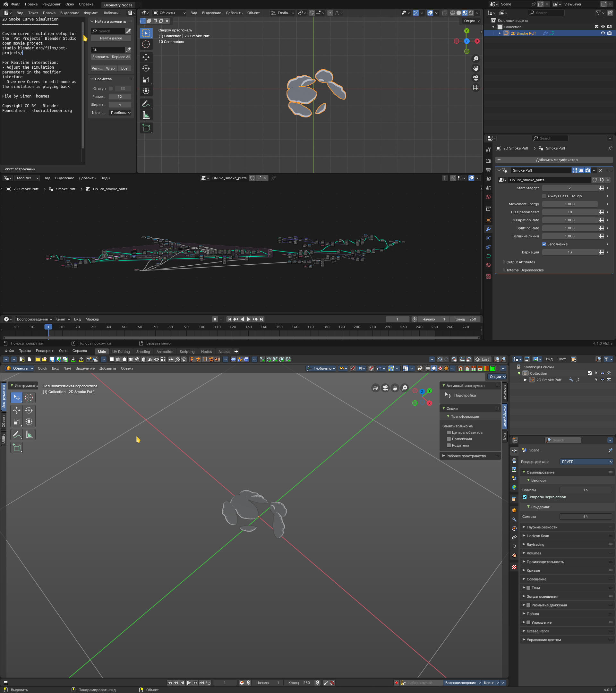Enable Центры объектов checkbox
The width and height of the screenshot is (616, 693).
click(449, 432)
